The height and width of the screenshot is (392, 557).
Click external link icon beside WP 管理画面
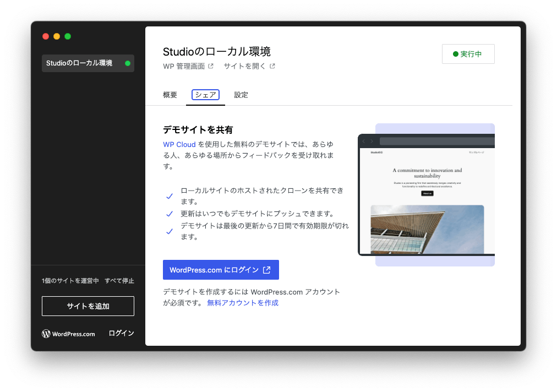pos(211,66)
